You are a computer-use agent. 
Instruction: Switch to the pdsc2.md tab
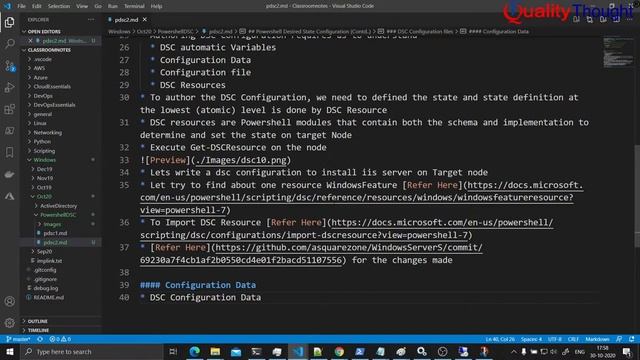tap(126, 19)
